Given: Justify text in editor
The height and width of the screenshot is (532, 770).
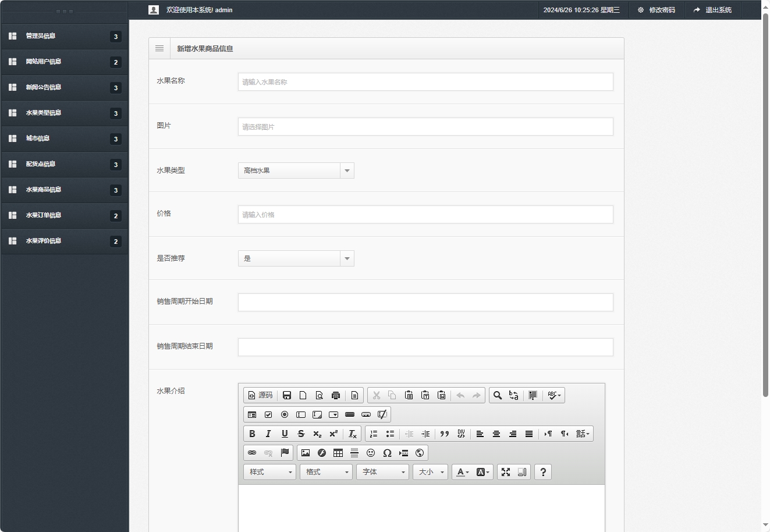Looking at the screenshot, I should [x=529, y=434].
